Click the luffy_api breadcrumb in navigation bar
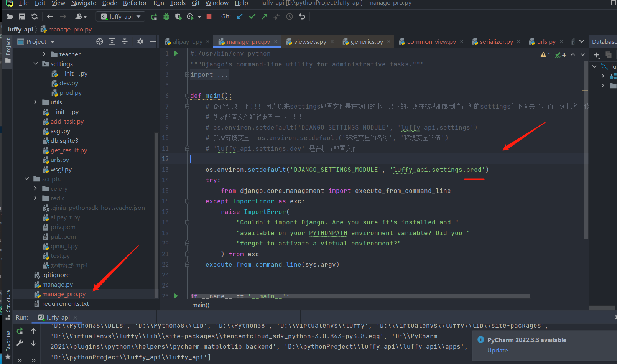 (x=20, y=29)
